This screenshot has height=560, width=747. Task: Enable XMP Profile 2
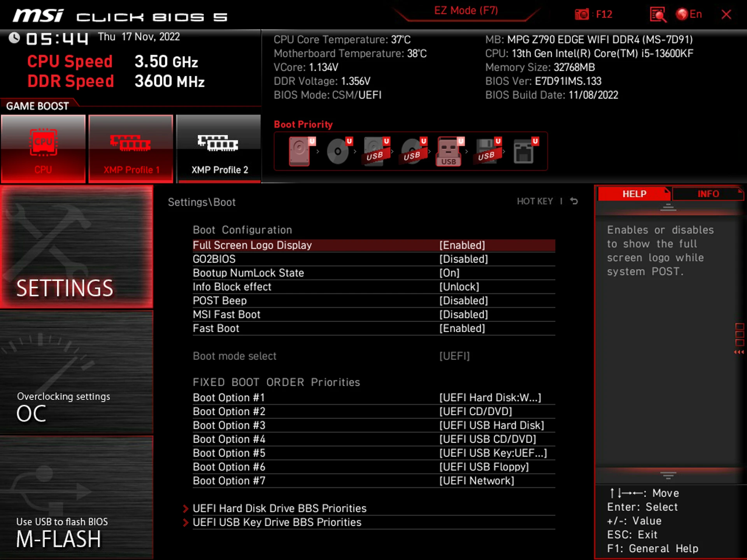[219, 149]
